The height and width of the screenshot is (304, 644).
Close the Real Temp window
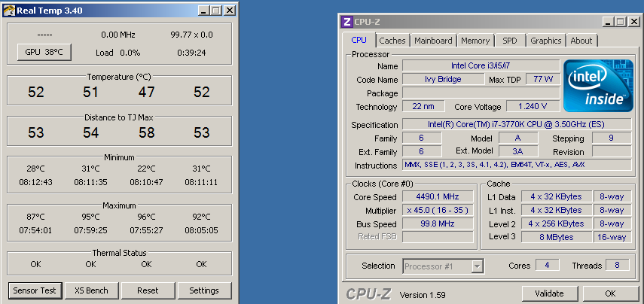click(x=228, y=11)
